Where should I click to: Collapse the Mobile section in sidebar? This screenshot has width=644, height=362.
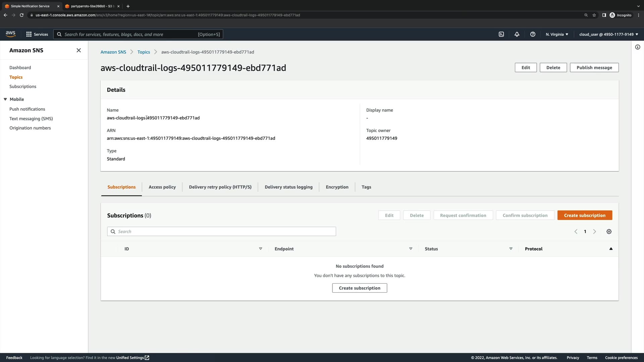pyautogui.click(x=5, y=99)
